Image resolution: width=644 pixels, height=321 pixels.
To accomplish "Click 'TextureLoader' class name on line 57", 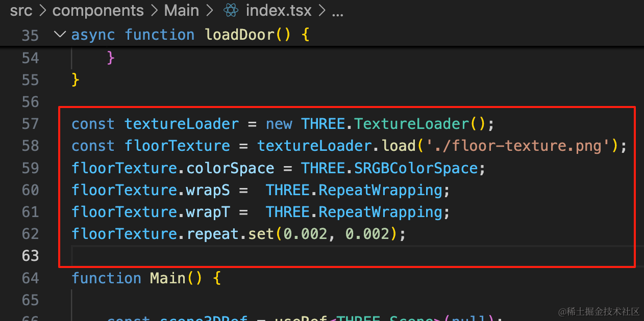I will click(x=412, y=124).
